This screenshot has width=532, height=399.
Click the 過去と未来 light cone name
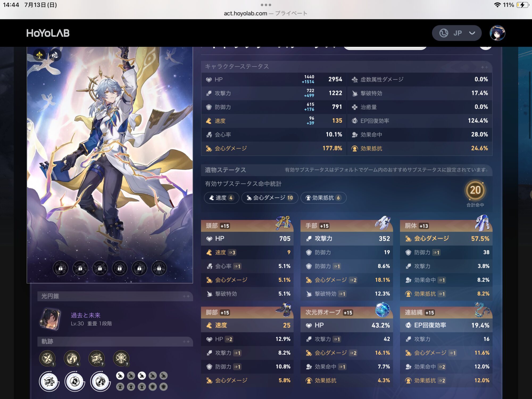click(85, 315)
